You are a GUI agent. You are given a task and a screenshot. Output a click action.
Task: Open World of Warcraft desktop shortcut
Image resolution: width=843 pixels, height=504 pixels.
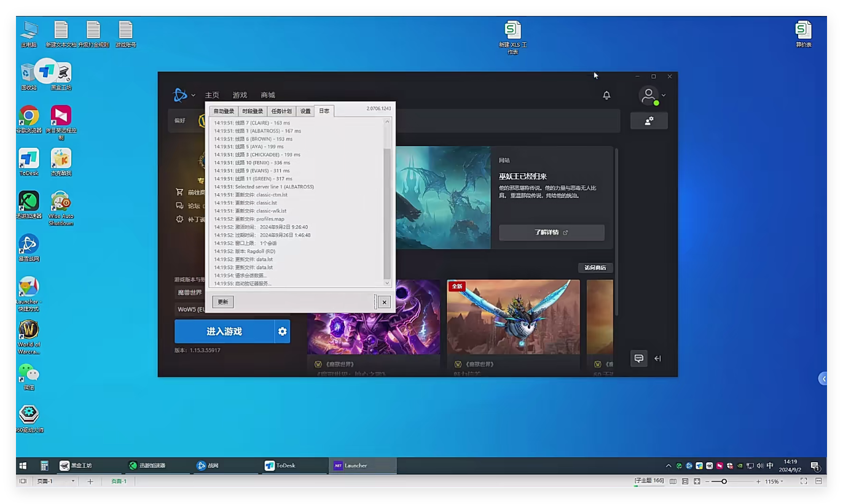[x=29, y=331]
